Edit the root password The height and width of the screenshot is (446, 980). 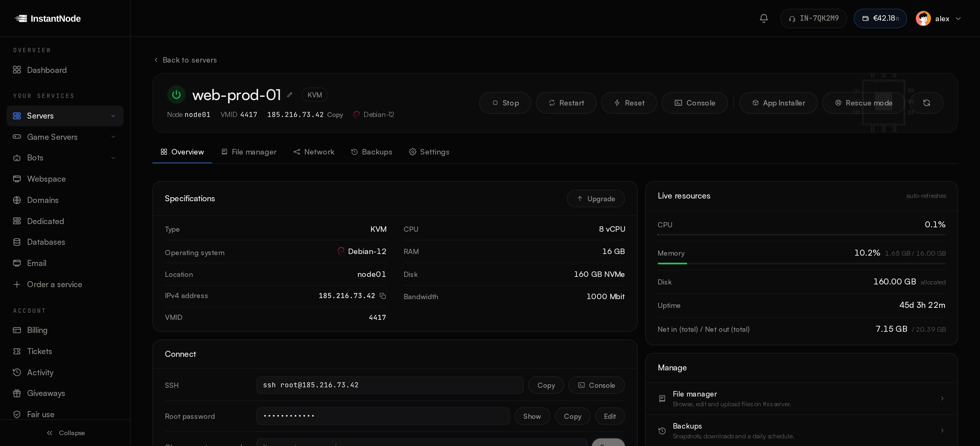[x=610, y=416]
